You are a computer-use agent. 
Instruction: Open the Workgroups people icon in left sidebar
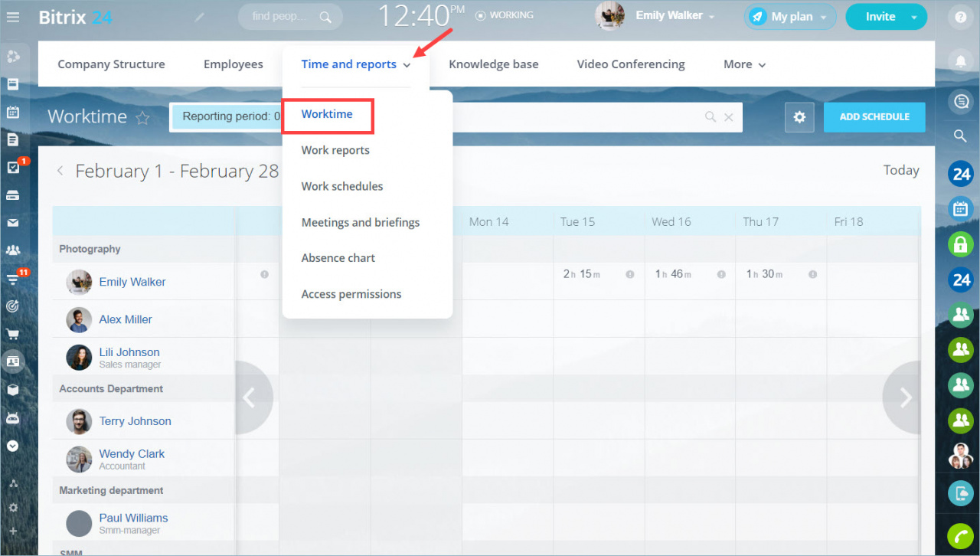[x=12, y=250]
